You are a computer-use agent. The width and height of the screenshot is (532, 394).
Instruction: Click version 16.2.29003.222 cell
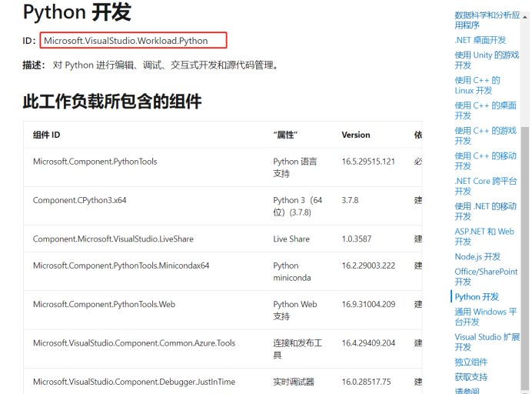[x=368, y=265]
